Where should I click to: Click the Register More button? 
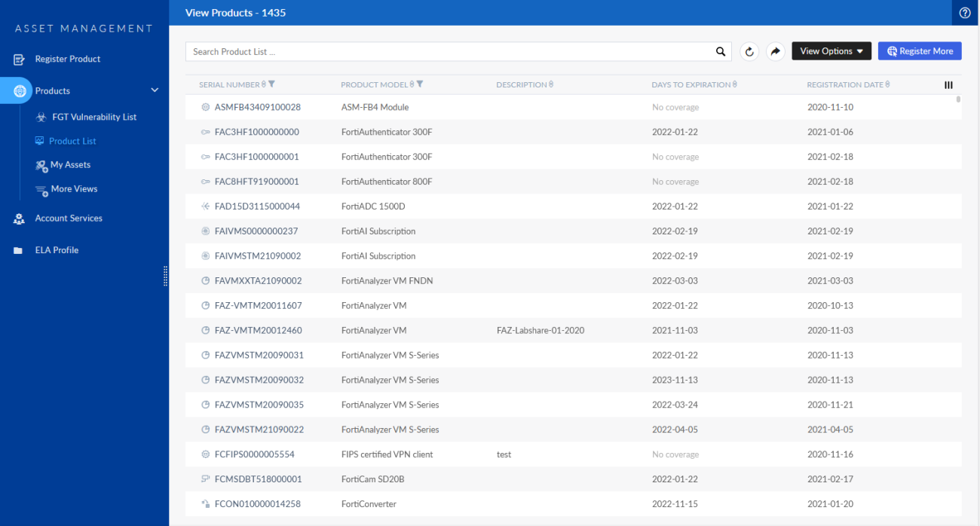coord(920,50)
